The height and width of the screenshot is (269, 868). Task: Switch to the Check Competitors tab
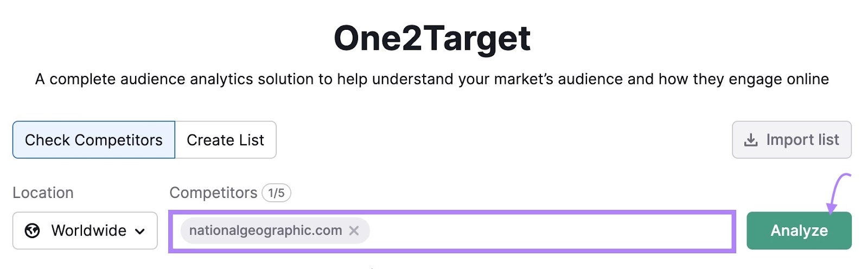(x=94, y=140)
